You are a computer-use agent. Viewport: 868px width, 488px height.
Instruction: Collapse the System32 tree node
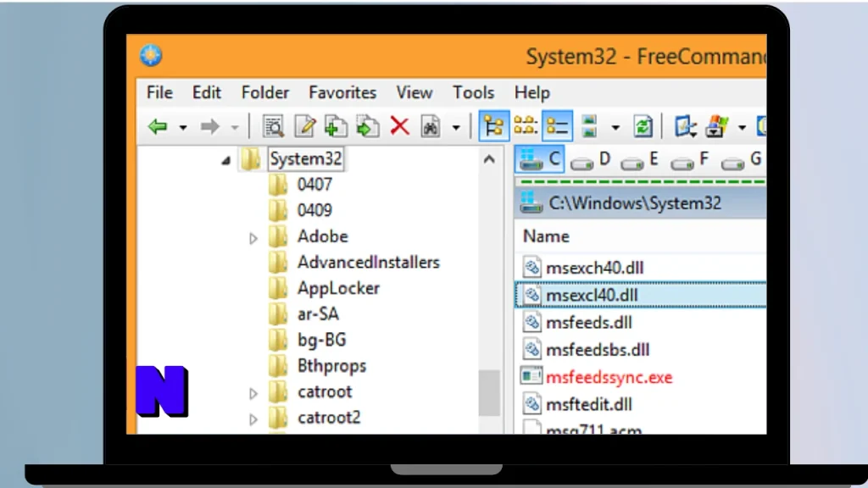[225, 160]
